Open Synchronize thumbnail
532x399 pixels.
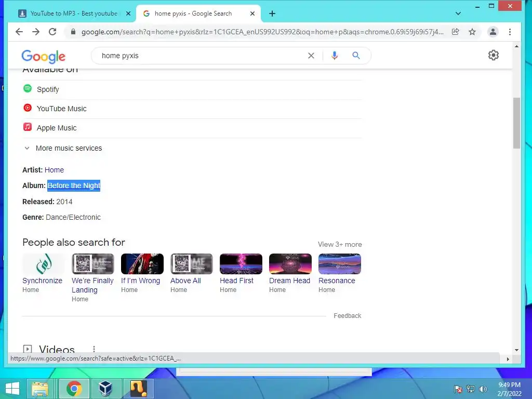(44, 263)
